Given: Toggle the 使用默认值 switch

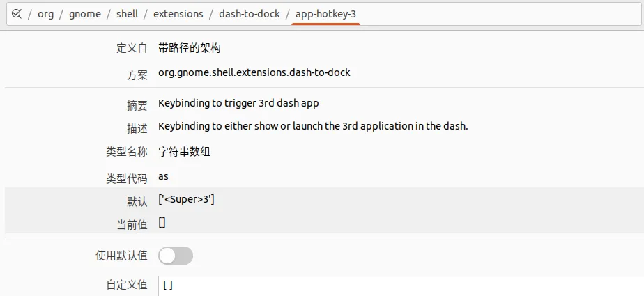Looking at the screenshot, I should tap(176, 256).
